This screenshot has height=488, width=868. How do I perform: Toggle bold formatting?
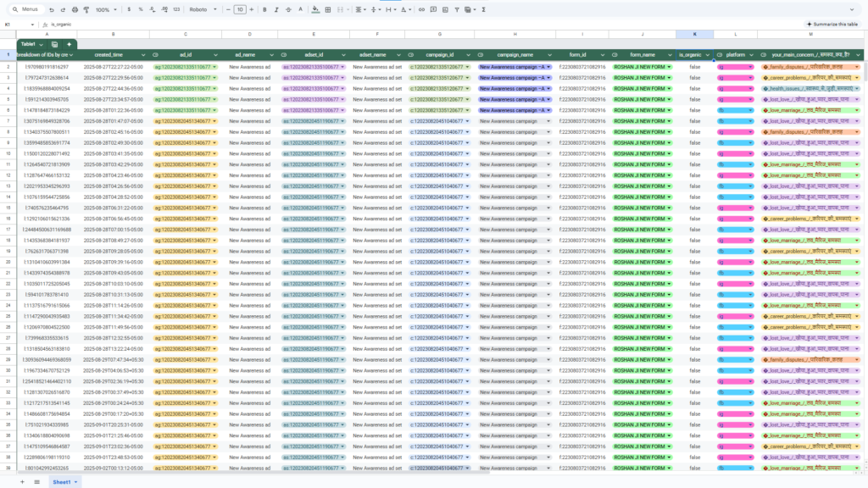coord(264,9)
